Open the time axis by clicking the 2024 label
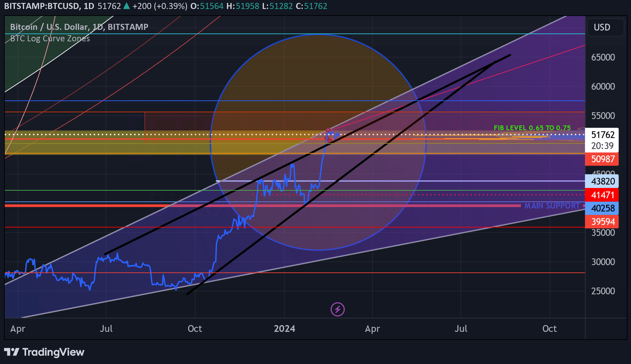631x364 pixels. tap(285, 329)
